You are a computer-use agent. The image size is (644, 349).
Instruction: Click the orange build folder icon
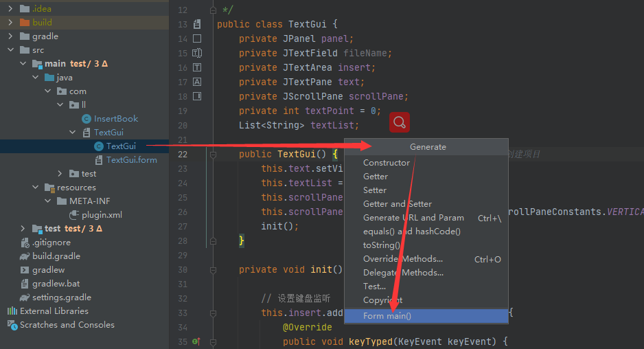click(25, 22)
